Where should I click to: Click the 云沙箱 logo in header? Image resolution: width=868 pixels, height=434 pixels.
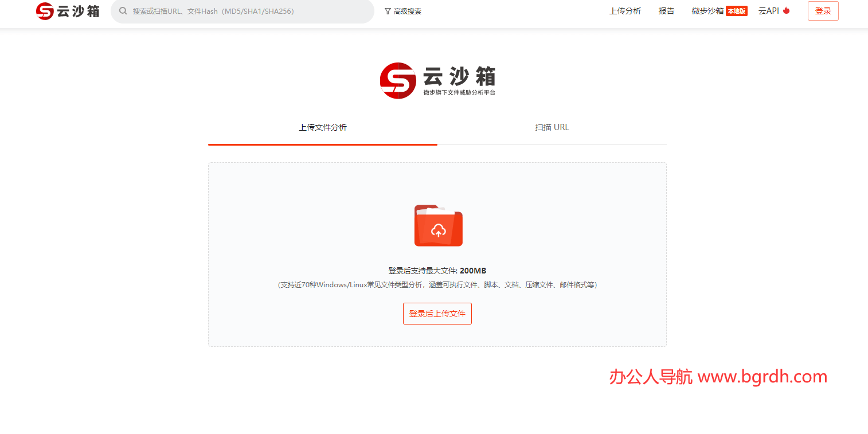coord(68,11)
